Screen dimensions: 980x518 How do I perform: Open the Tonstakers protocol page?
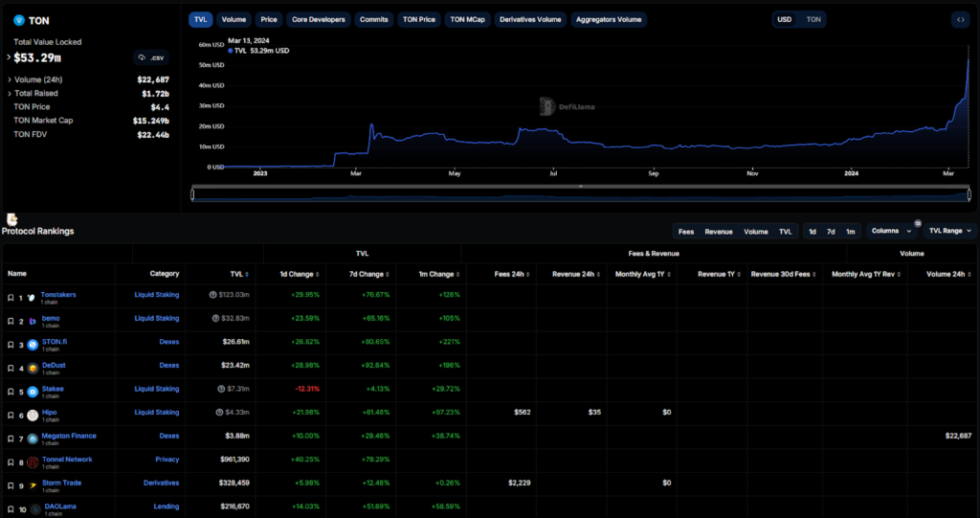coord(58,295)
